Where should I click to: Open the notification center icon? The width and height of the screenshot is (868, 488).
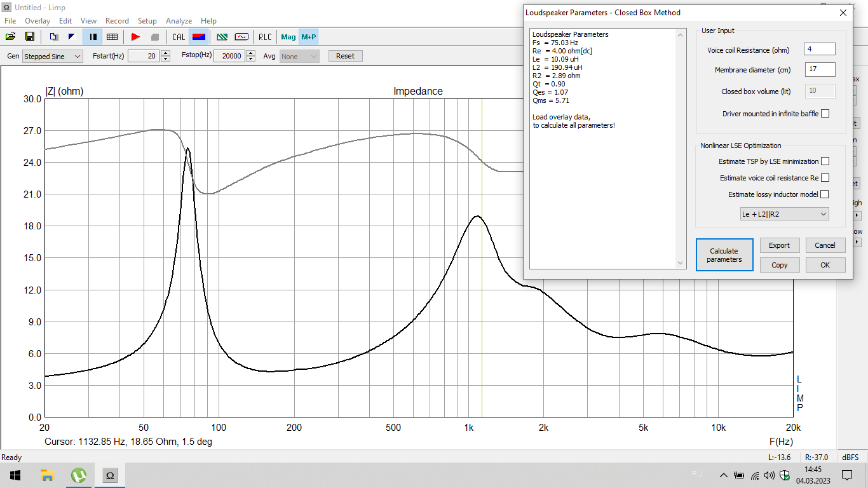(846, 475)
